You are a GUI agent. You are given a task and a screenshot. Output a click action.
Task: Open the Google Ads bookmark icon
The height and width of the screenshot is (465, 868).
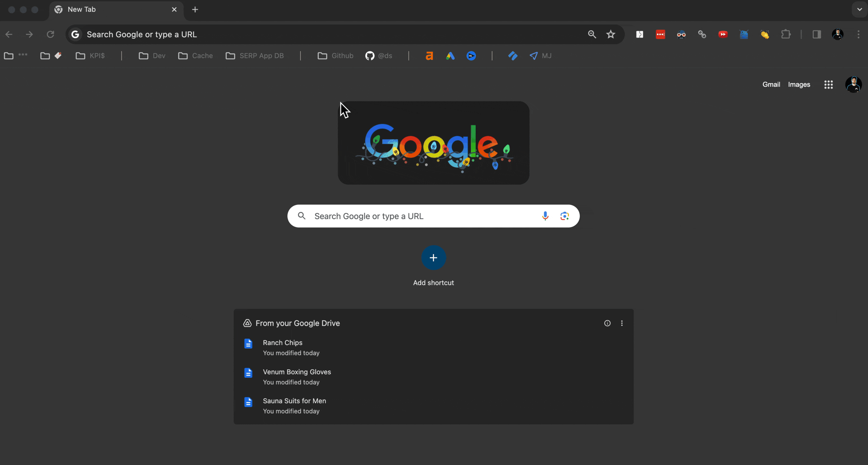(450, 56)
